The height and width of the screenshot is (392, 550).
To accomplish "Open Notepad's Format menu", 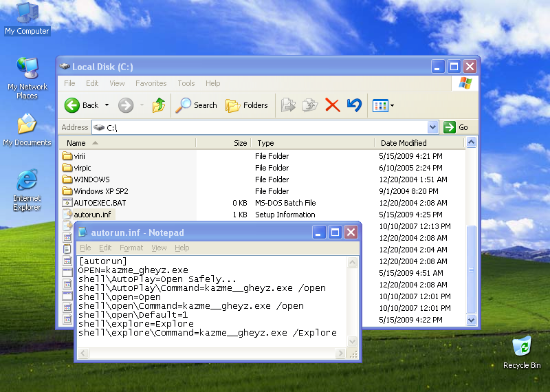I will coord(131,248).
